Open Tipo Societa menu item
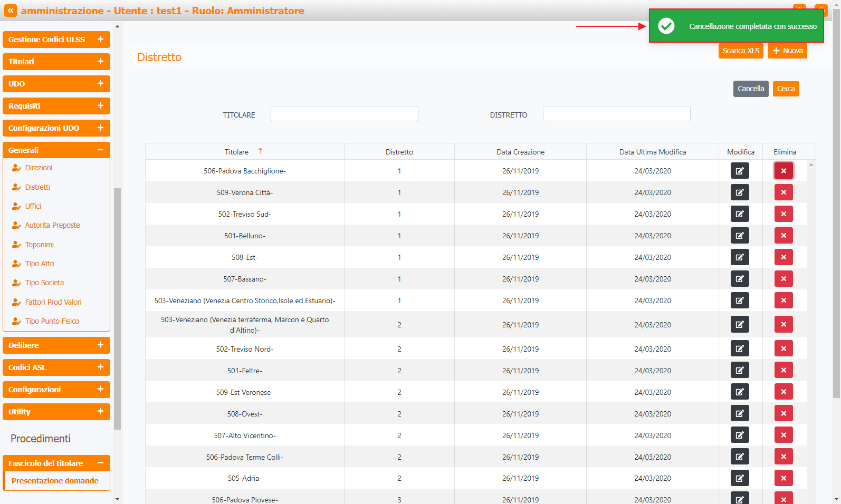 click(x=44, y=283)
